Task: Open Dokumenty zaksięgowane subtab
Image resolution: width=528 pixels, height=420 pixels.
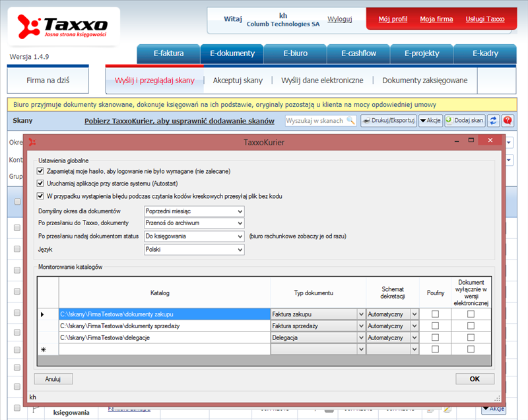Action: pyautogui.click(x=425, y=81)
